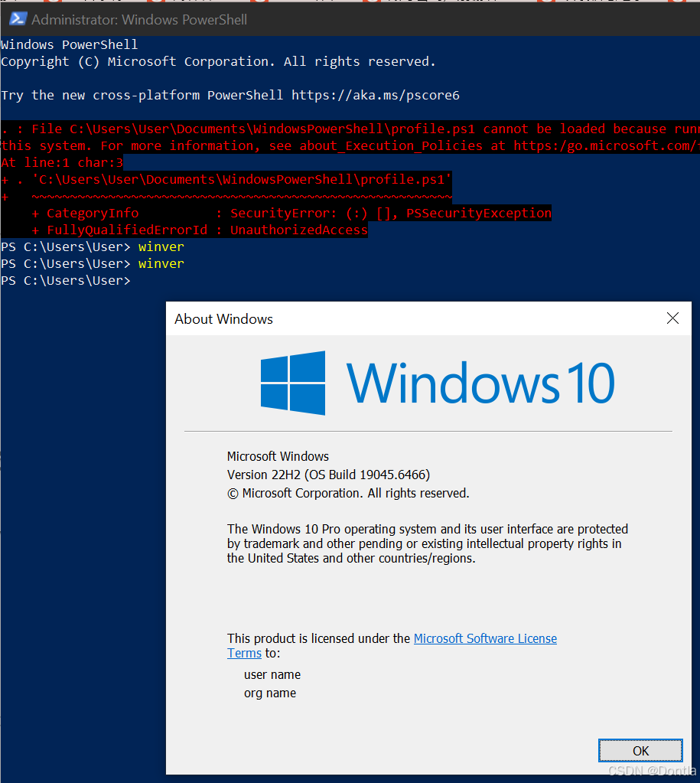Click the 'Version 22H2 (OS Build 19045.6466)' text

328,475
